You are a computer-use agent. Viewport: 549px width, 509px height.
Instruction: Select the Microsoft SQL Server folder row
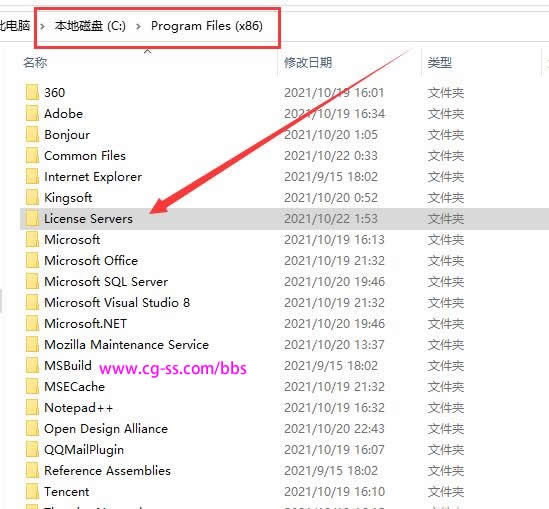(x=284, y=282)
